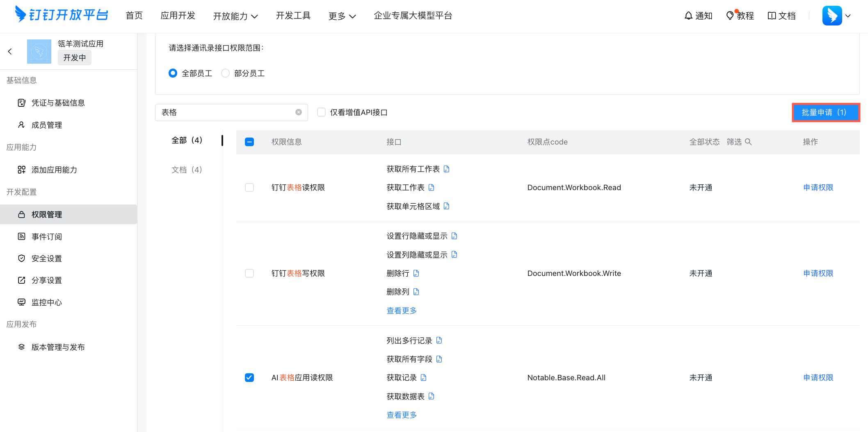Go to 首页 in top navigation

[x=134, y=16]
